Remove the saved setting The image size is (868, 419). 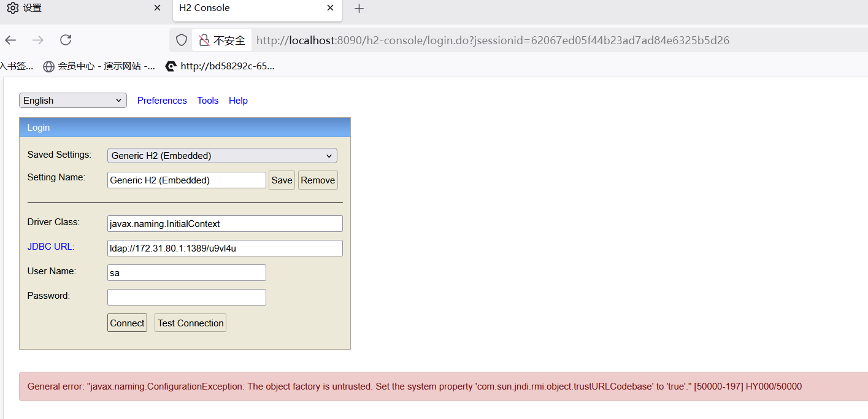(318, 180)
